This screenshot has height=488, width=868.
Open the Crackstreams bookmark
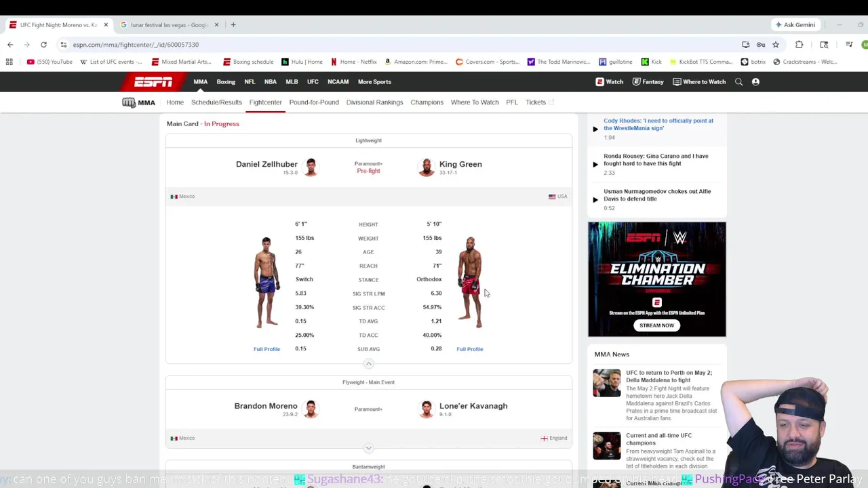(x=805, y=62)
